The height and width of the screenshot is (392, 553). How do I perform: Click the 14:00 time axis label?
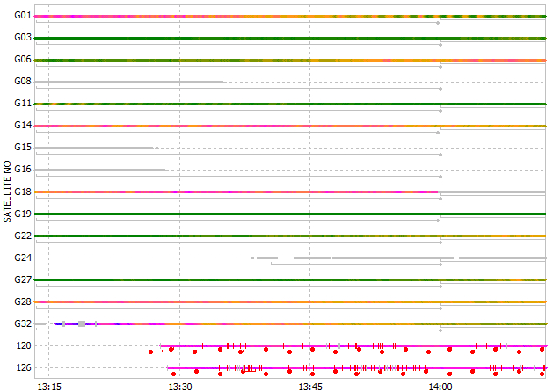coord(440,385)
